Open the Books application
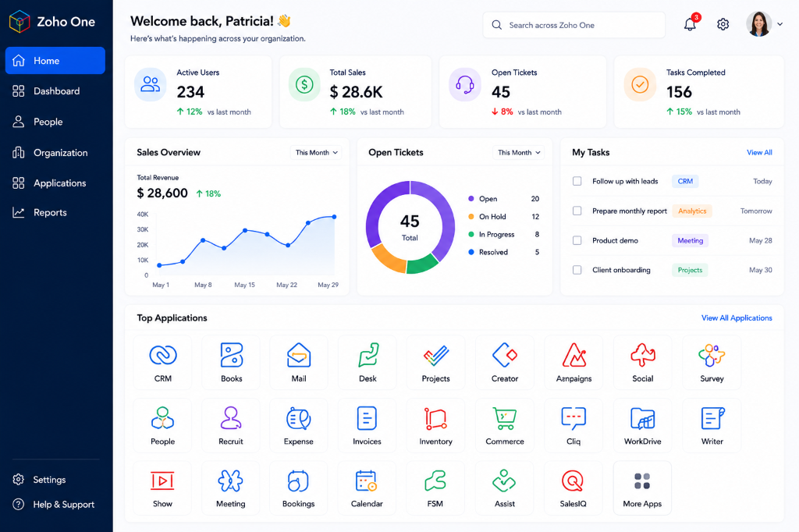The image size is (799, 532). pos(231,362)
